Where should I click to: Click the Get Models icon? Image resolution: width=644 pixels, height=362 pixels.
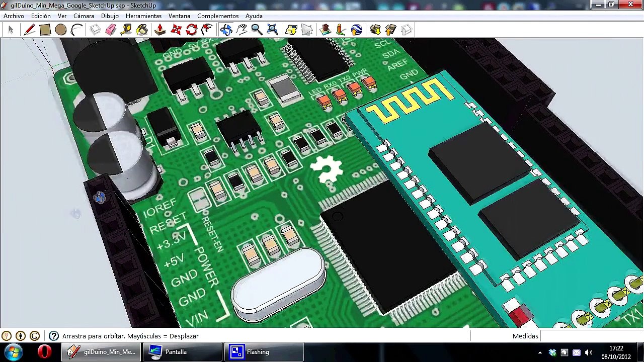click(x=325, y=30)
